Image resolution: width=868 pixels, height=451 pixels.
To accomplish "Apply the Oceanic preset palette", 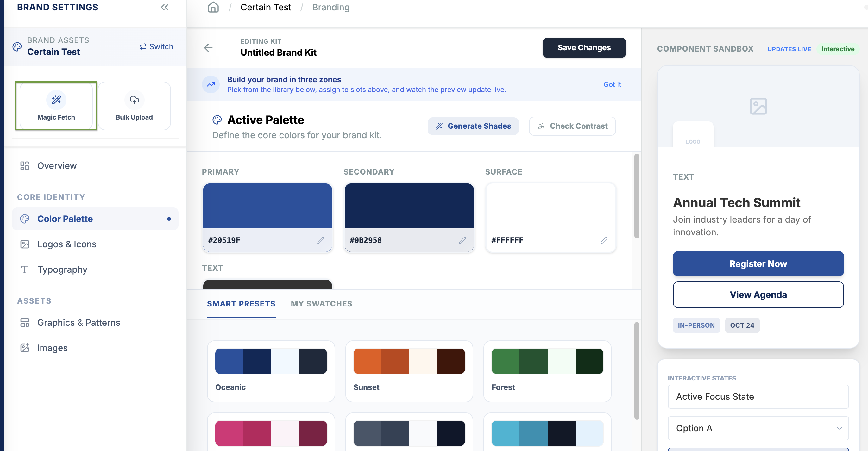I will click(x=271, y=371).
